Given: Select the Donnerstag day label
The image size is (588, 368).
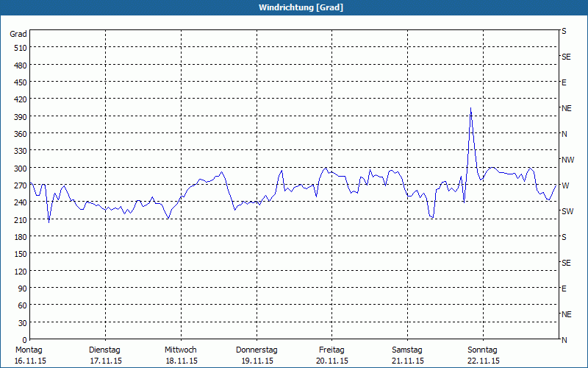Looking at the screenshot, I should (257, 350).
